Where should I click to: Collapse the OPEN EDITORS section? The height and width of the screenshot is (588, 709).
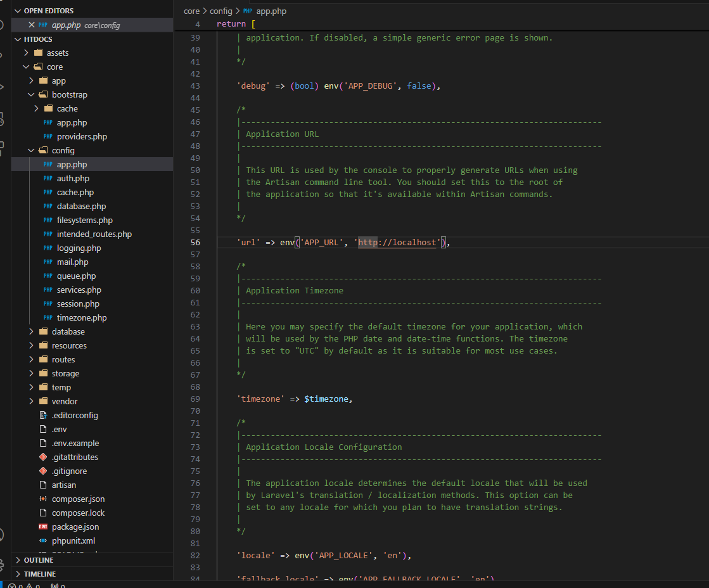(x=18, y=11)
